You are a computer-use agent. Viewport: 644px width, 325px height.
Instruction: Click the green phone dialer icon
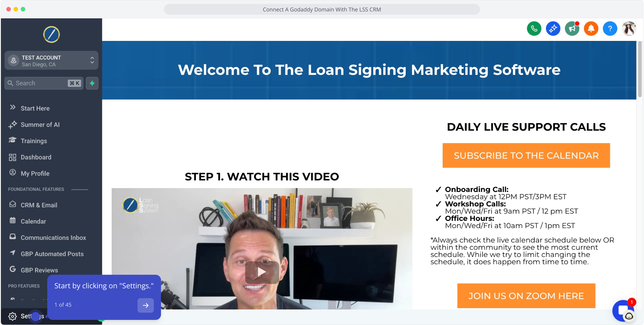point(534,29)
